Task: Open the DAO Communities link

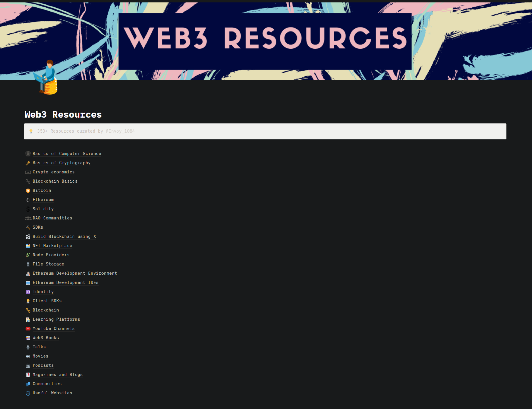Action: (x=52, y=218)
